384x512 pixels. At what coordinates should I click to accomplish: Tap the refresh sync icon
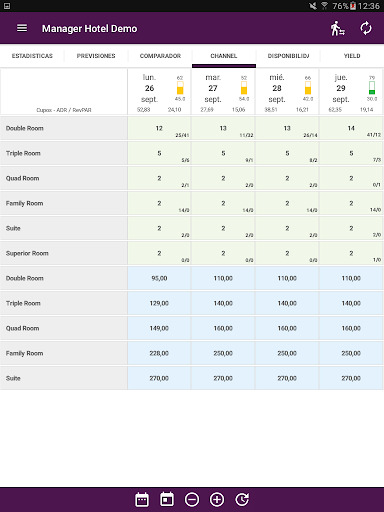pyautogui.click(x=366, y=28)
